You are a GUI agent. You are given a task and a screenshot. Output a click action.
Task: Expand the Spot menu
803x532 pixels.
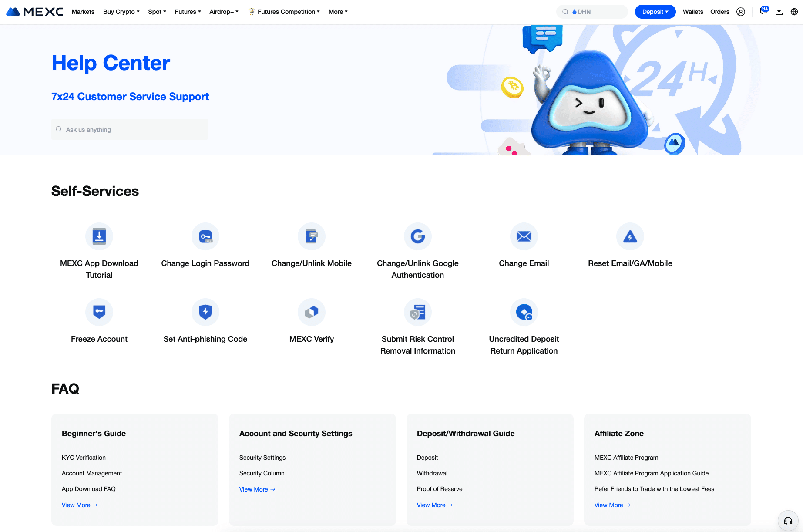157,12
